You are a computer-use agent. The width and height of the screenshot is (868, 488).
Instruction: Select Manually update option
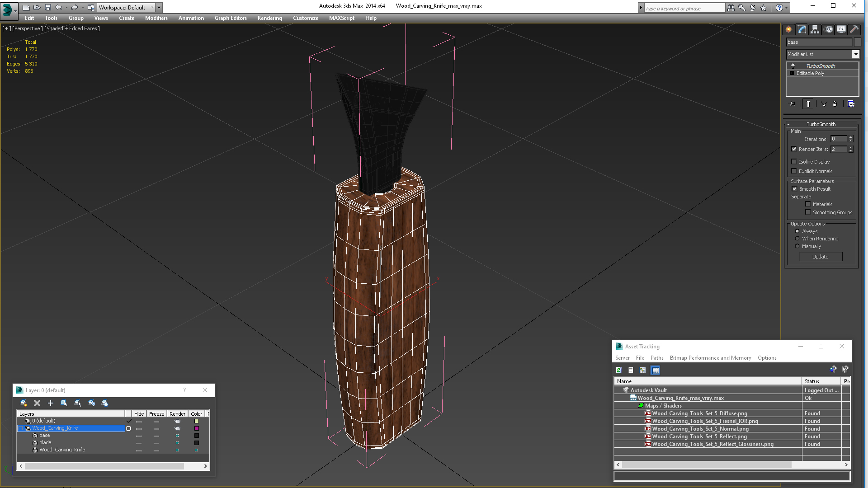(797, 246)
